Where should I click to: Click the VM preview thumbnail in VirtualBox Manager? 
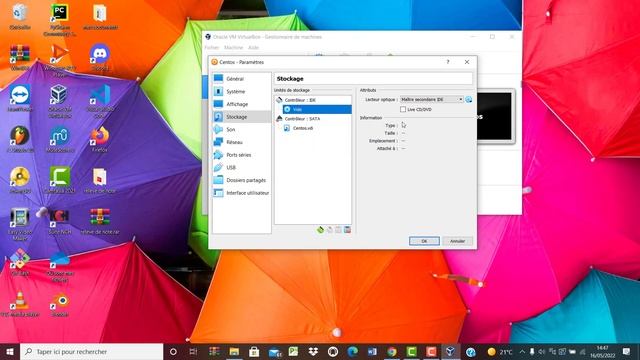[x=494, y=116]
